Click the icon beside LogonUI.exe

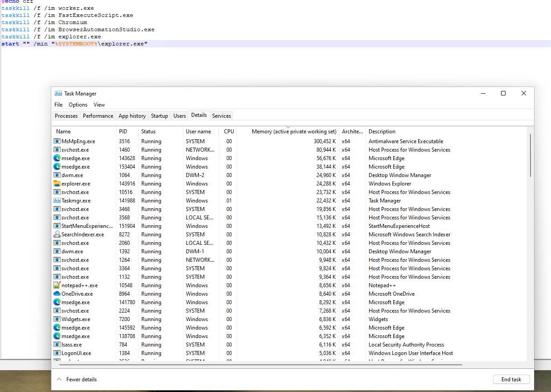coord(57,353)
